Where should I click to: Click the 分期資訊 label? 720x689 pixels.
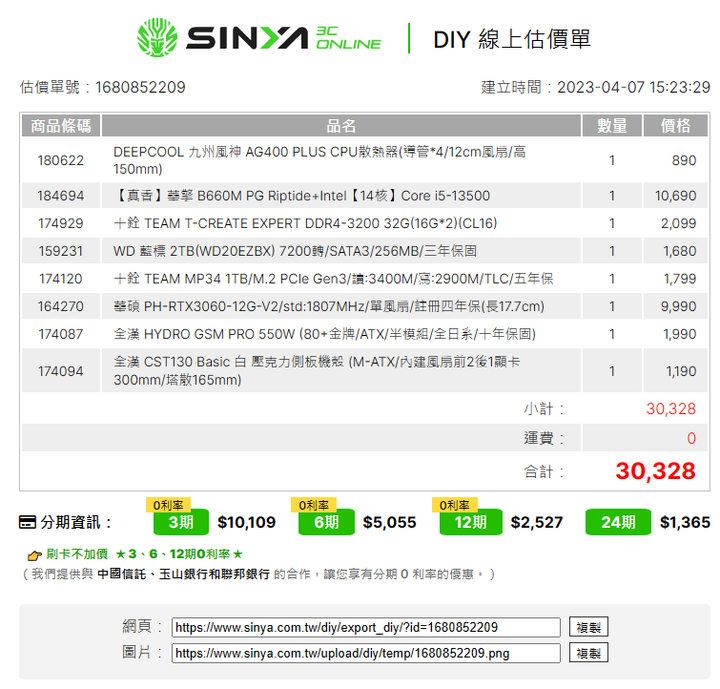tap(76, 522)
